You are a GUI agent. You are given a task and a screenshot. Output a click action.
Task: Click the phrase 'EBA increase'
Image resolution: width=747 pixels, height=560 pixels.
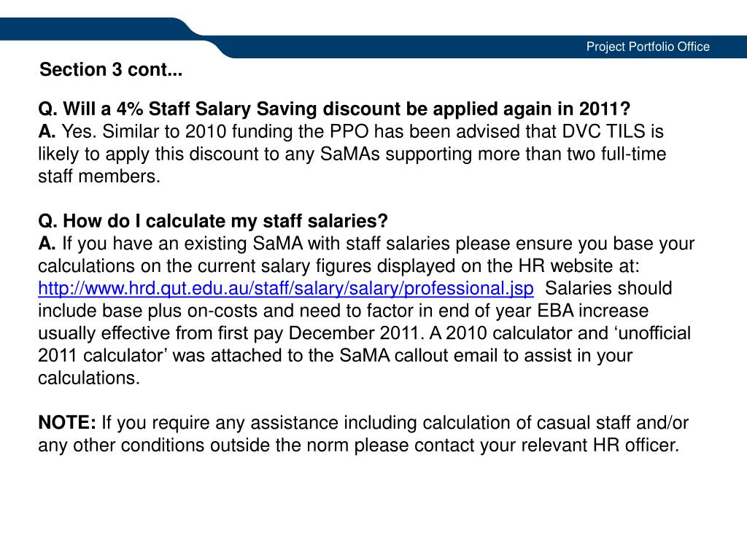coord(592,311)
